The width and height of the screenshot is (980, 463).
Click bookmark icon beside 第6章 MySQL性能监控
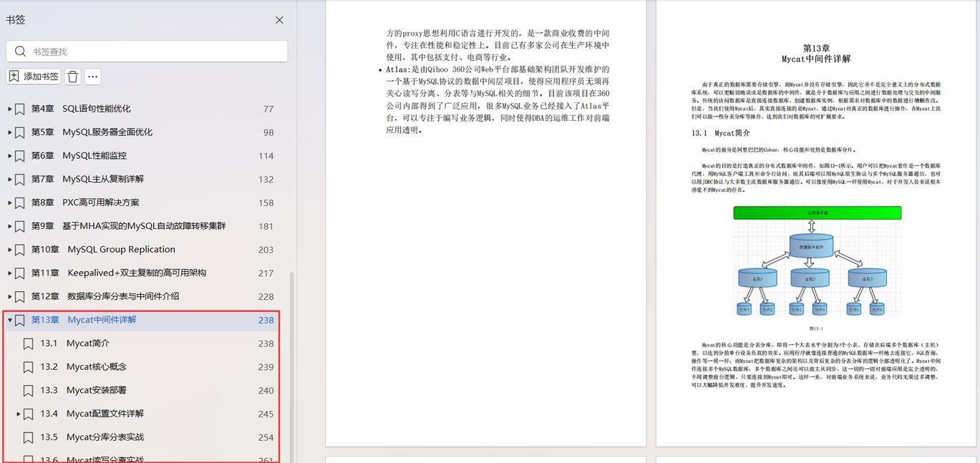20,156
